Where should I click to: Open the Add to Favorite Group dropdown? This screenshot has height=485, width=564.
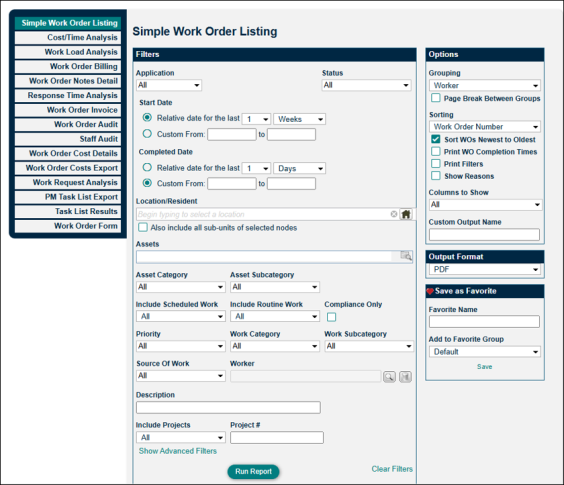(485, 352)
